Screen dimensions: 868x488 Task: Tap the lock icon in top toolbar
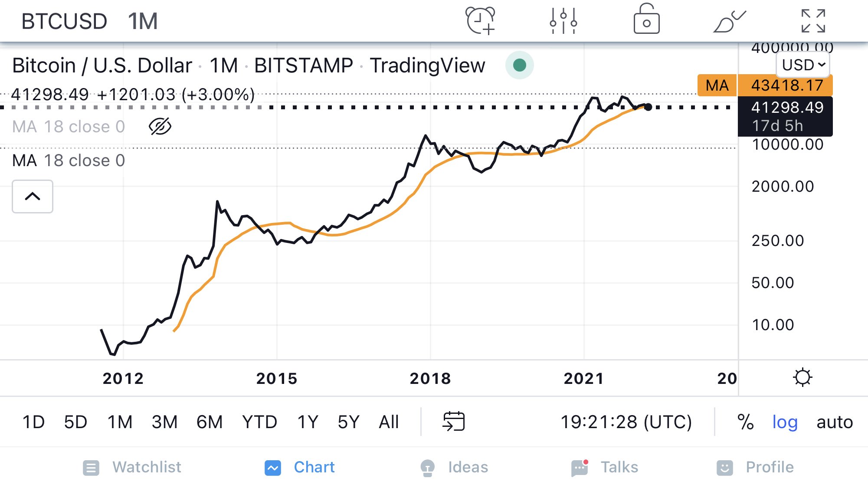click(x=646, y=19)
